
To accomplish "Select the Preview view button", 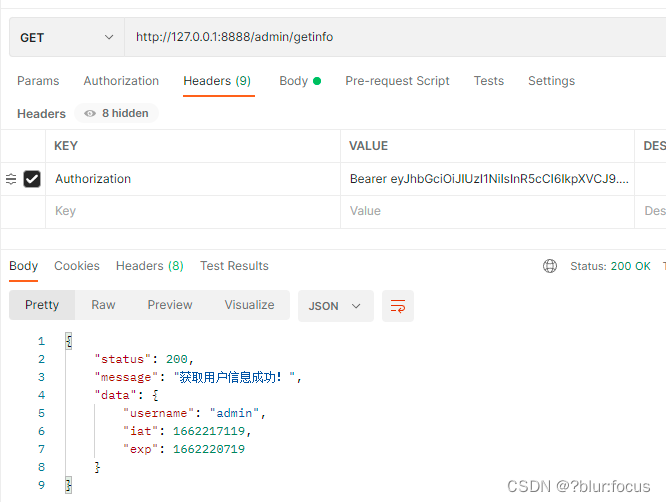I will [170, 305].
